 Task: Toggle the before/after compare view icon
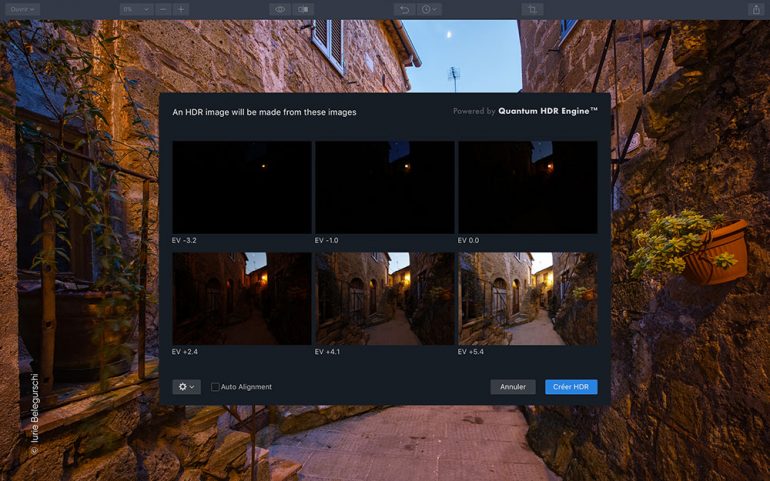303,9
